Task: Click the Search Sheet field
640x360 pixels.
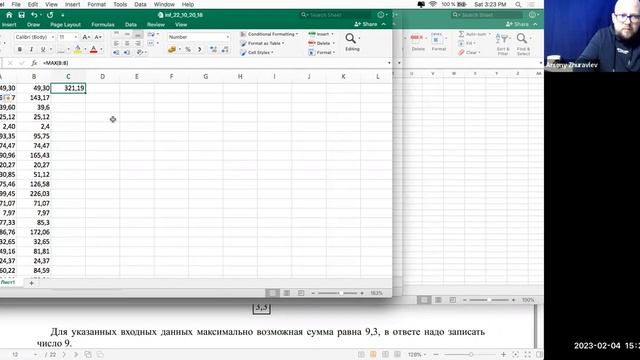Action: tap(337, 15)
